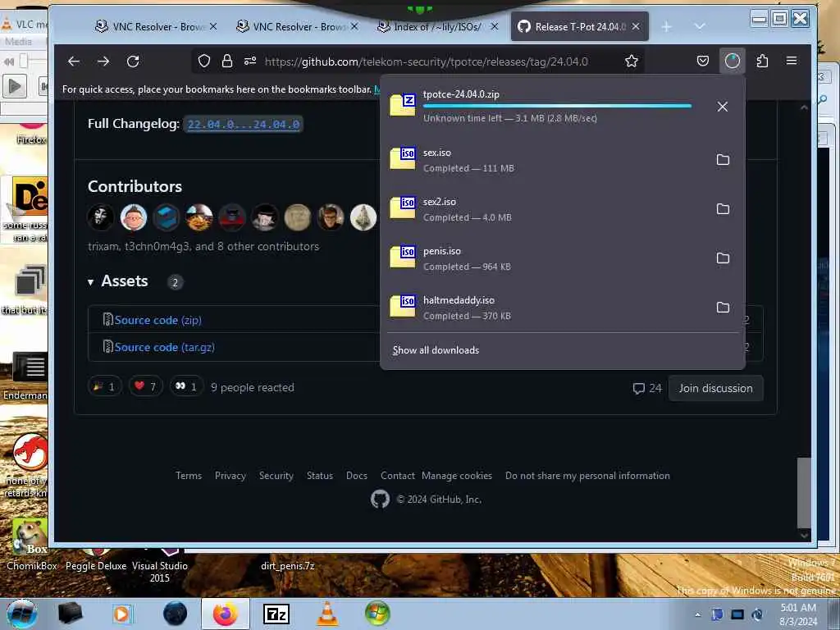Open Firefox from the taskbar
Screen dimensions: 840x630
(x=226, y=614)
